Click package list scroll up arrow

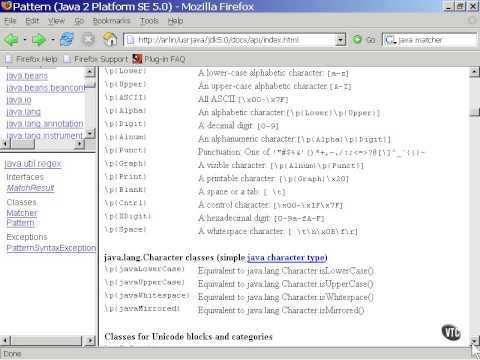click(90, 72)
